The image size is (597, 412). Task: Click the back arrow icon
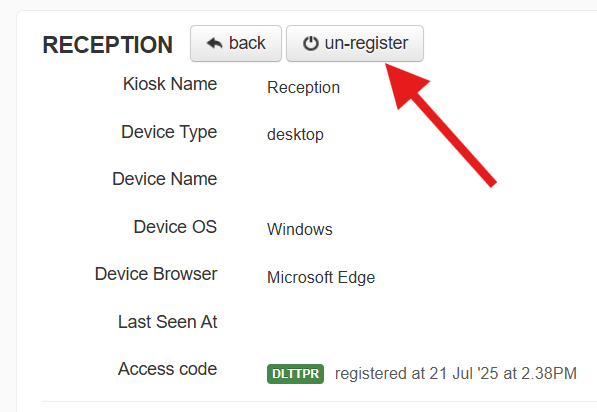(214, 43)
